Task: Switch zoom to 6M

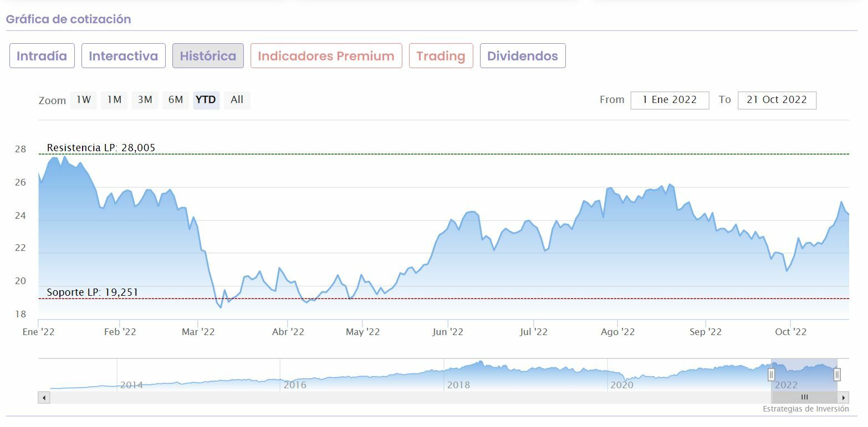Action: pyautogui.click(x=176, y=100)
